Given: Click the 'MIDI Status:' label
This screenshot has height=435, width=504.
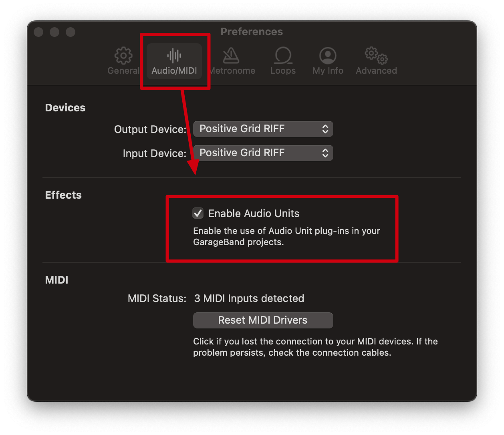Looking at the screenshot, I should click(157, 298).
